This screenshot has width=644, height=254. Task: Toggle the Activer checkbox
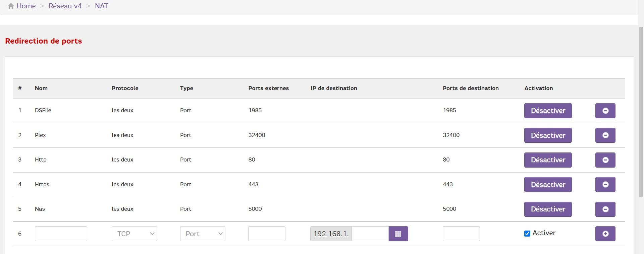click(x=527, y=234)
